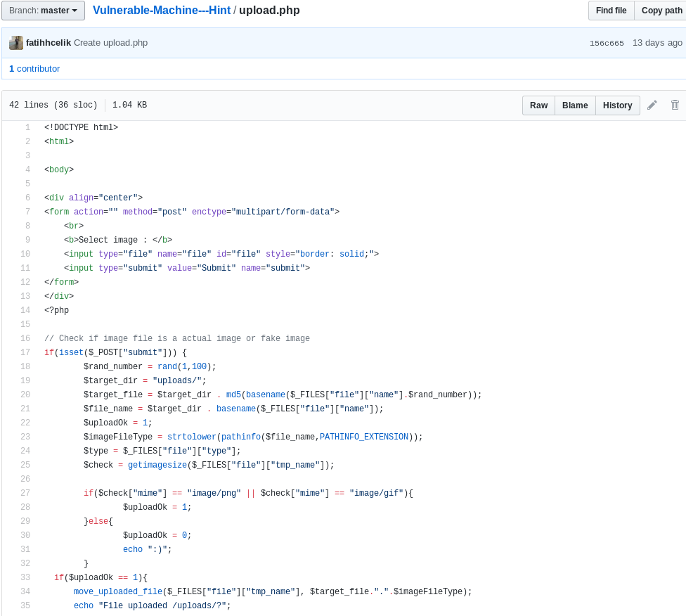Click the '"File uploaded /uploads/?"' string
686x616 pixels.
[x=162, y=605]
